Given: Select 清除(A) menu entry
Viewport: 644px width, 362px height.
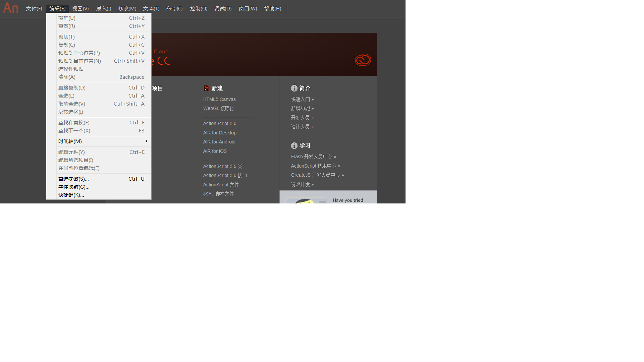Looking at the screenshot, I should click(x=99, y=77).
